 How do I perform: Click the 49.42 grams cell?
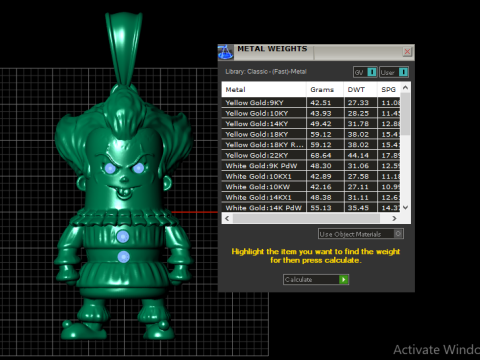pyautogui.click(x=325, y=124)
